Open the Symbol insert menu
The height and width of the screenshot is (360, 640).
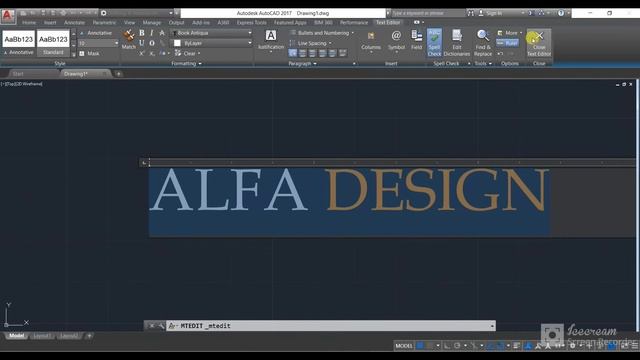click(396, 42)
